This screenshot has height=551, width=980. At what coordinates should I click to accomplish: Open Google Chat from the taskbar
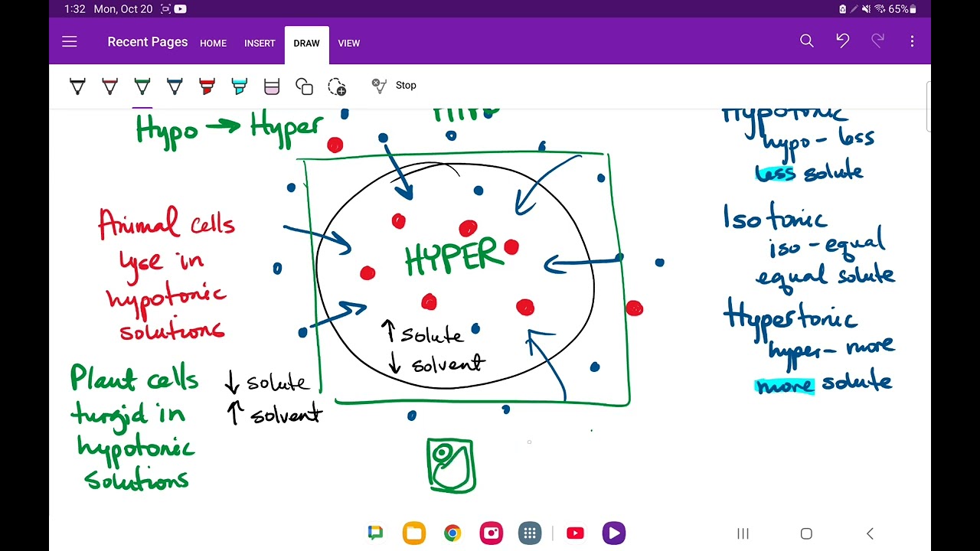pyautogui.click(x=375, y=533)
